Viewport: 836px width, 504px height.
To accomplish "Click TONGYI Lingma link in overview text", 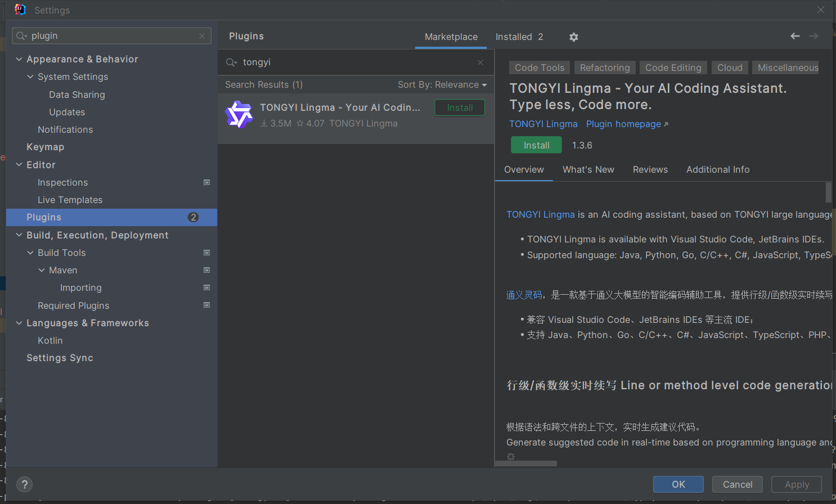I will pos(541,214).
